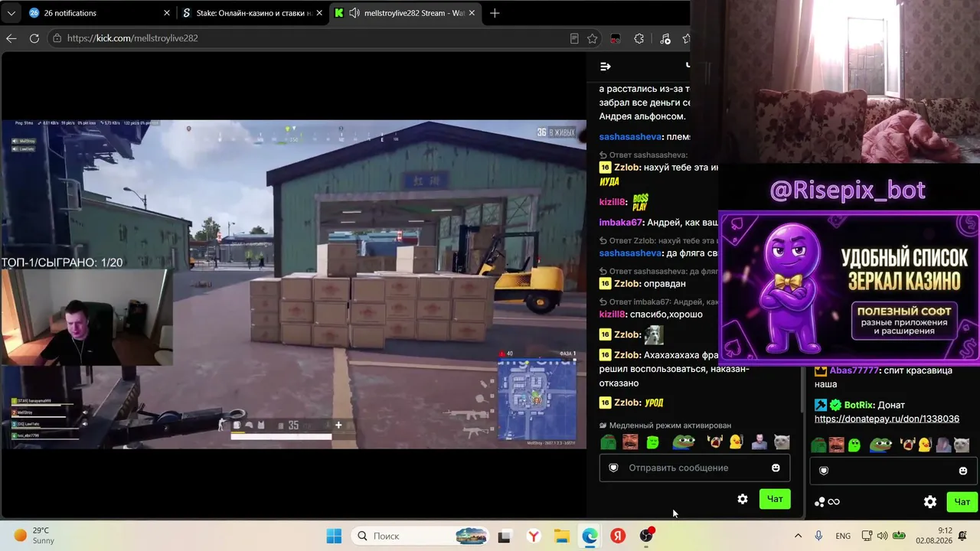This screenshot has width=980, height=551.
Task: Send message with right Чат button
Action: [962, 502]
